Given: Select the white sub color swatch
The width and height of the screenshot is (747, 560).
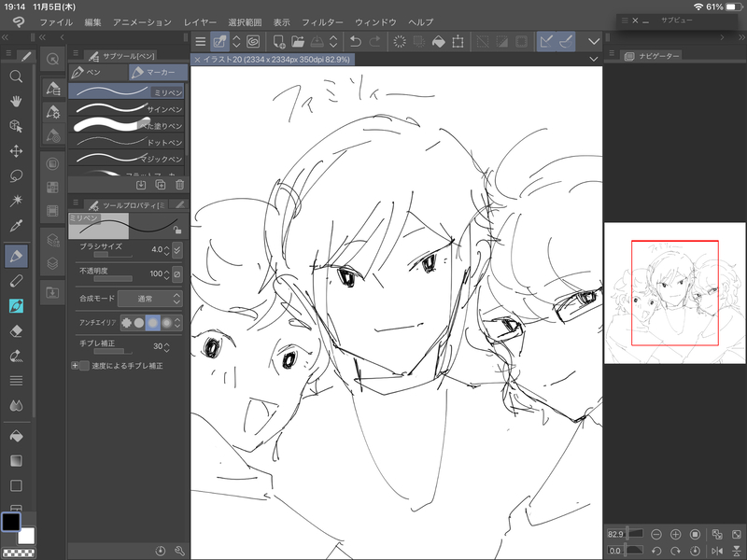Looking at the screenshot, I should click(27, 536).
